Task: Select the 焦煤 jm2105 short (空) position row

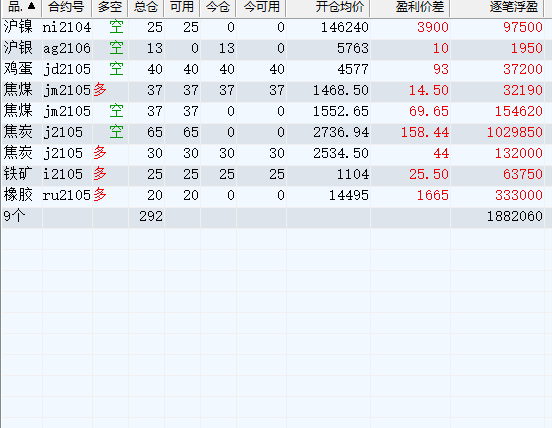Action: coord(273,112)
